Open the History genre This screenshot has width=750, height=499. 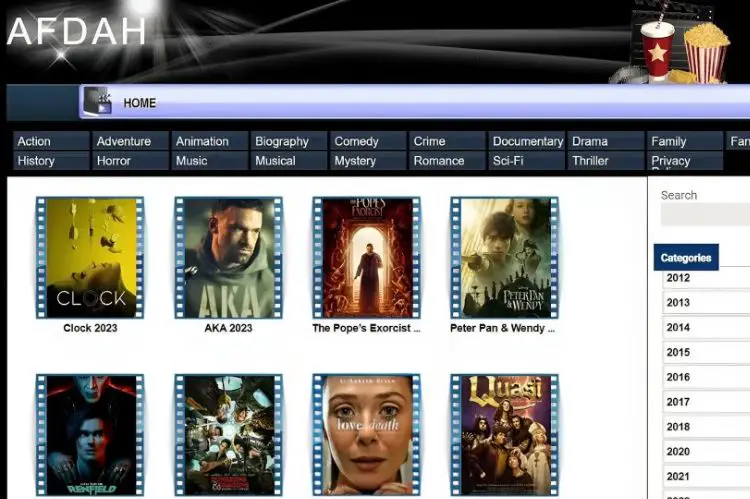[51, 161]
